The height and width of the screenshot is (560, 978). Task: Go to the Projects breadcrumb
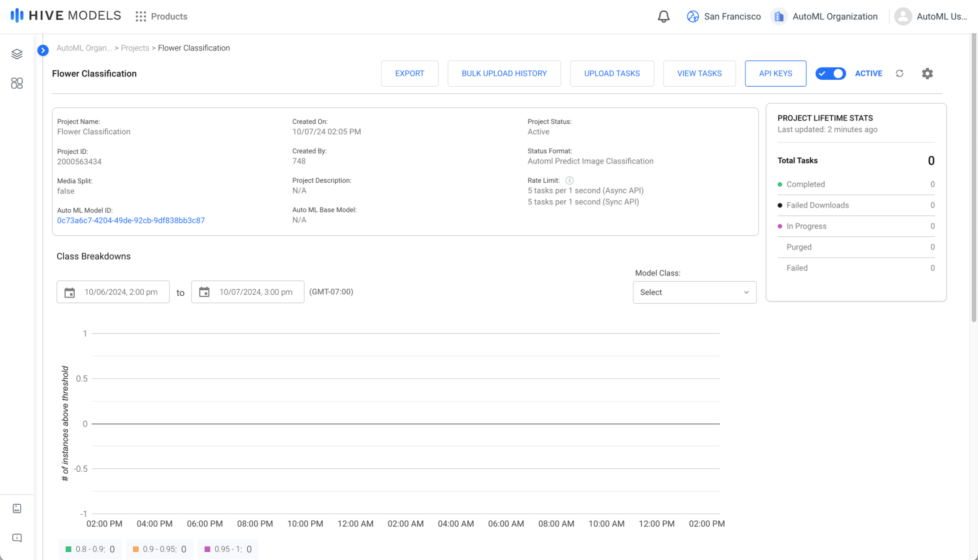(135, 48)
